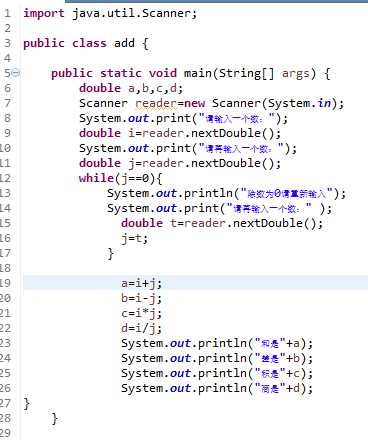
Task: Click 'double j=reader.nextDouble();' line
Action: pyautogui.click(x=180, y=163)
